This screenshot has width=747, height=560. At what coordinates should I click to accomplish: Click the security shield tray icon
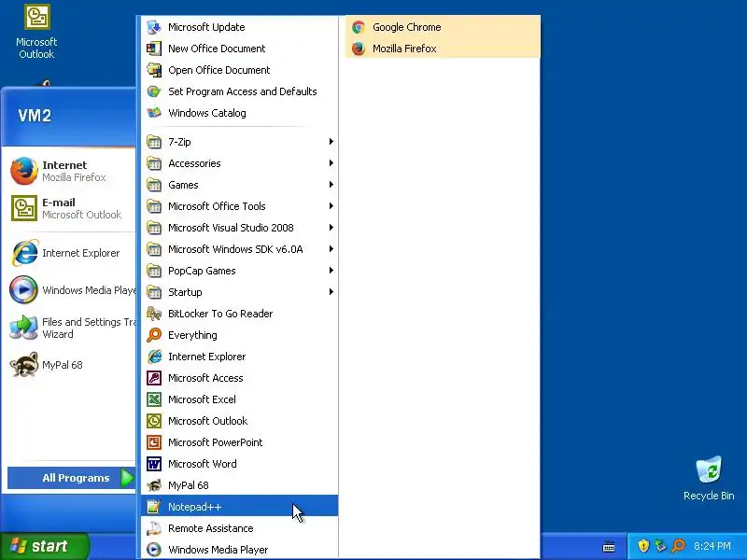[x=643, y=546]
